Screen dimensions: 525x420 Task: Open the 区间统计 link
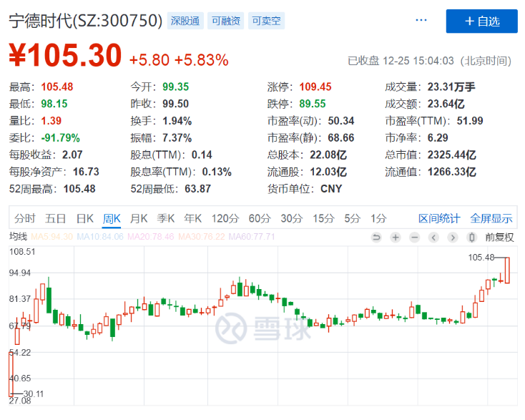439,219
